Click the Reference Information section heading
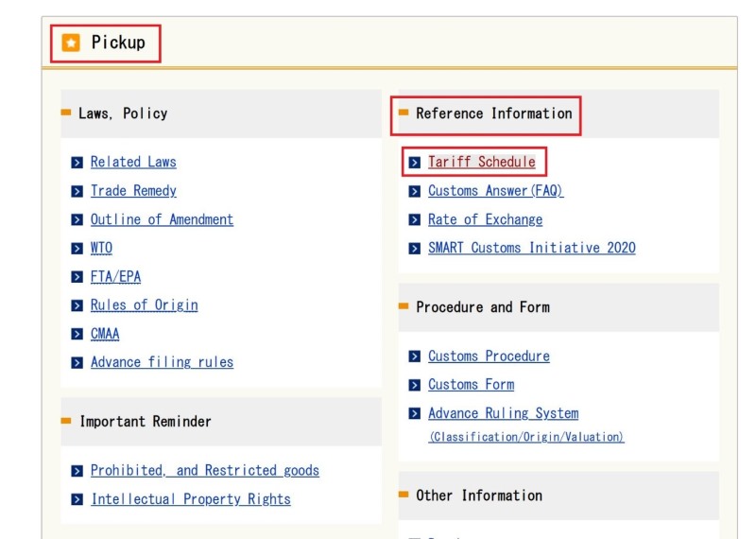The width and height of the screenshot is (756, 539). click(493, 113)
